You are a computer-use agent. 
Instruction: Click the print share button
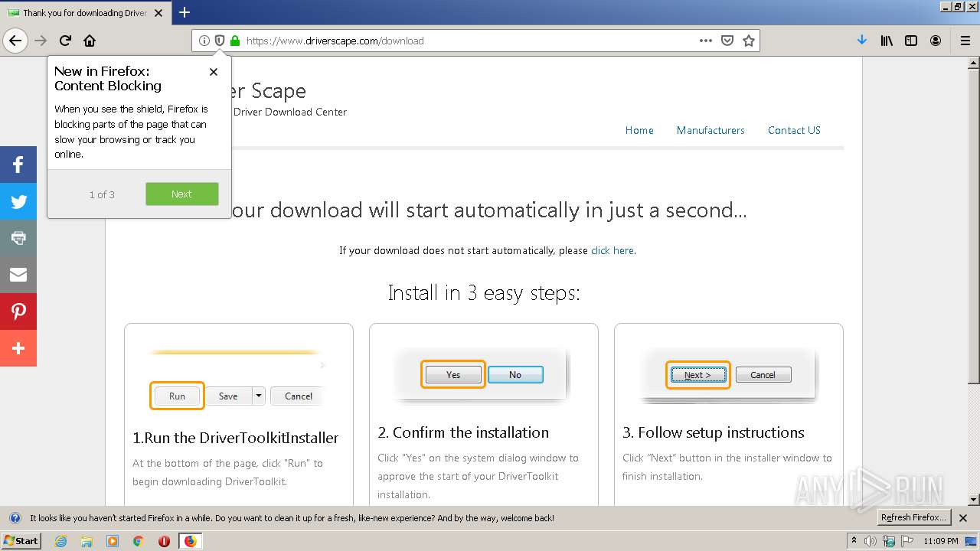coord(18,238)
